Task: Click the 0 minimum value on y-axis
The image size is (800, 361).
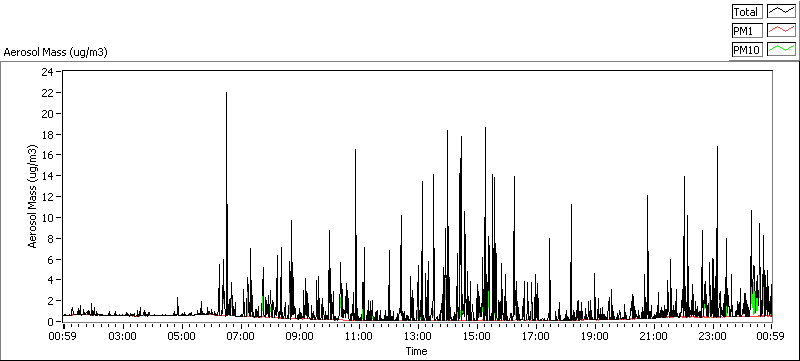Action: [51, 322]
